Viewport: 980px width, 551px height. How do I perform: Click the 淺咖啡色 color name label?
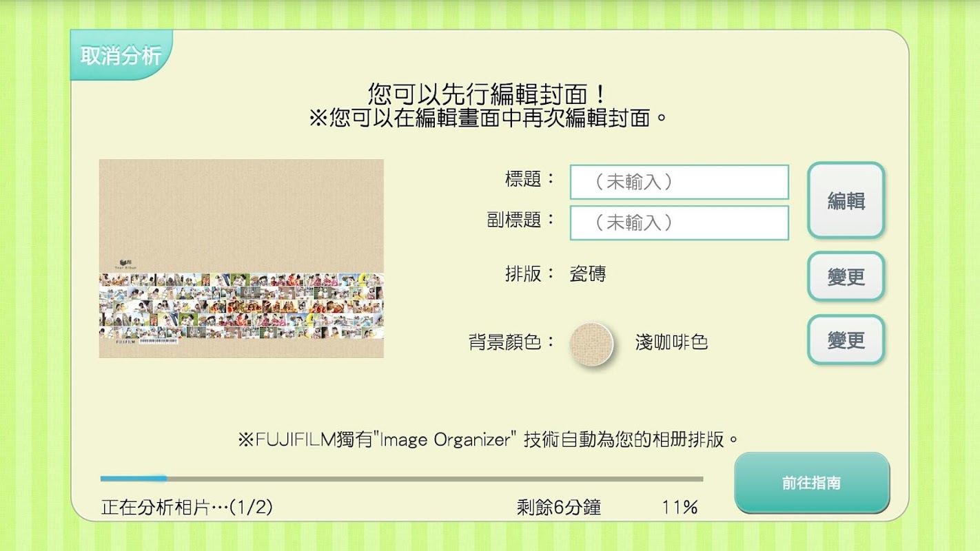[x=671, y=342]
